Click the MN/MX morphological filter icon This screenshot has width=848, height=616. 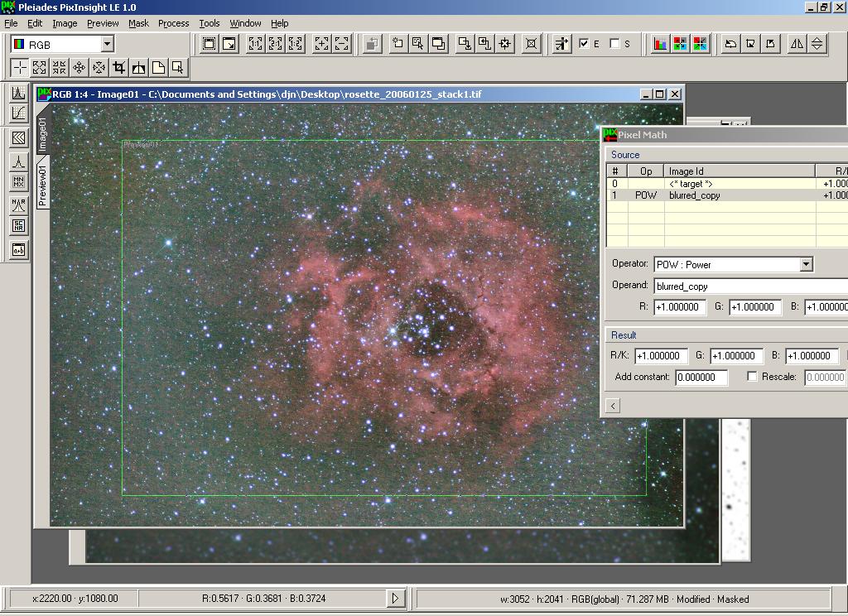18,182
